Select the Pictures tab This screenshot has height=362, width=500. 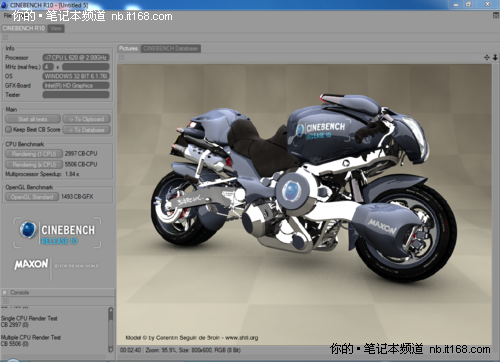[x=129, y=49]
